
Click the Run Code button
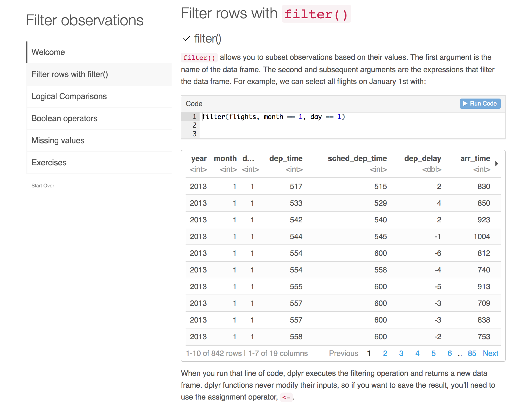tap(480, 104)
